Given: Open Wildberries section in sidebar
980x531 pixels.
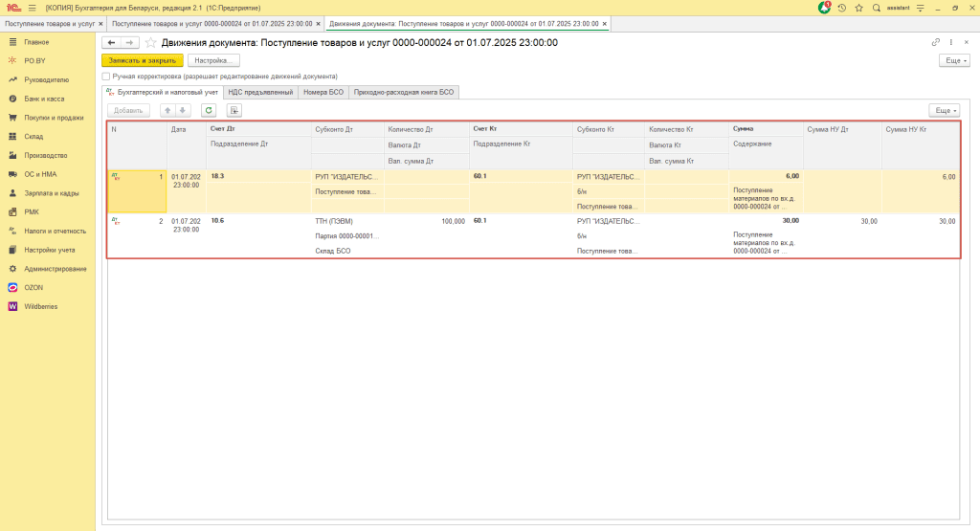Looking at the screenshot, I should [x=40, y=307].
